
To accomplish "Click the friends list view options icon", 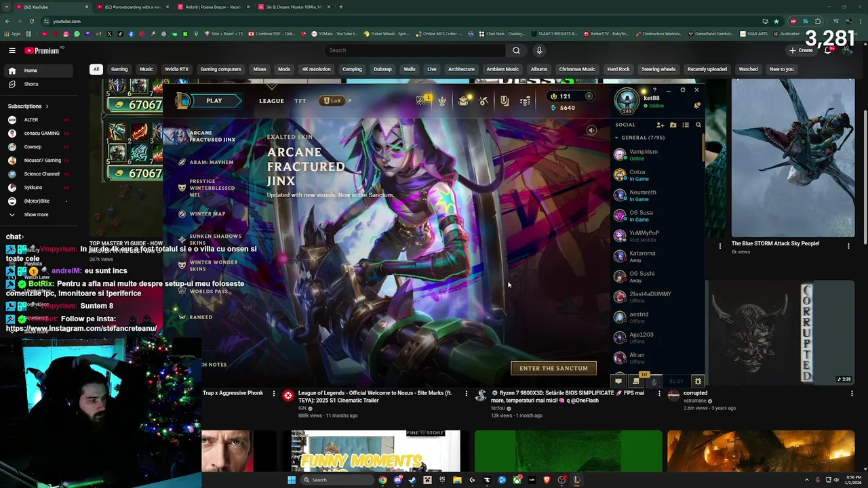I will click(686, 125).
